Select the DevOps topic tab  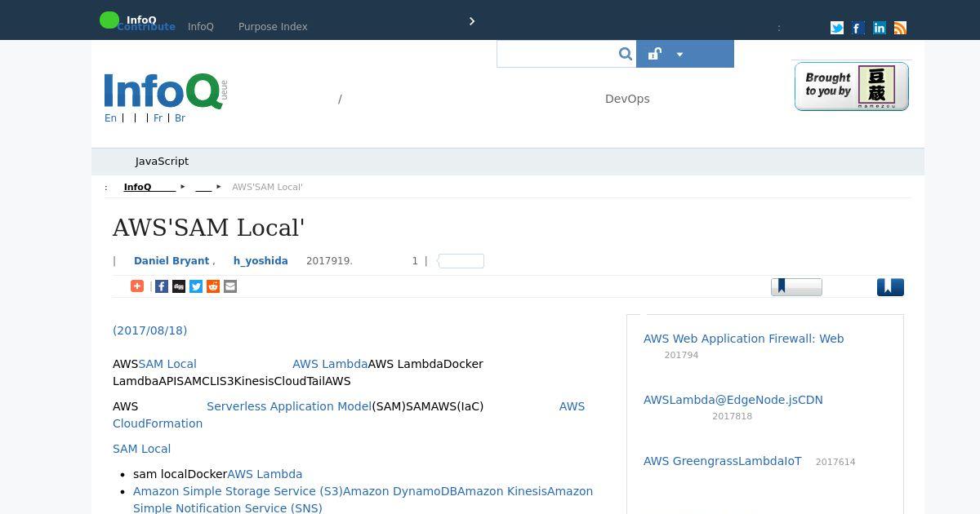pyautogui.click(x=627, y=99)
